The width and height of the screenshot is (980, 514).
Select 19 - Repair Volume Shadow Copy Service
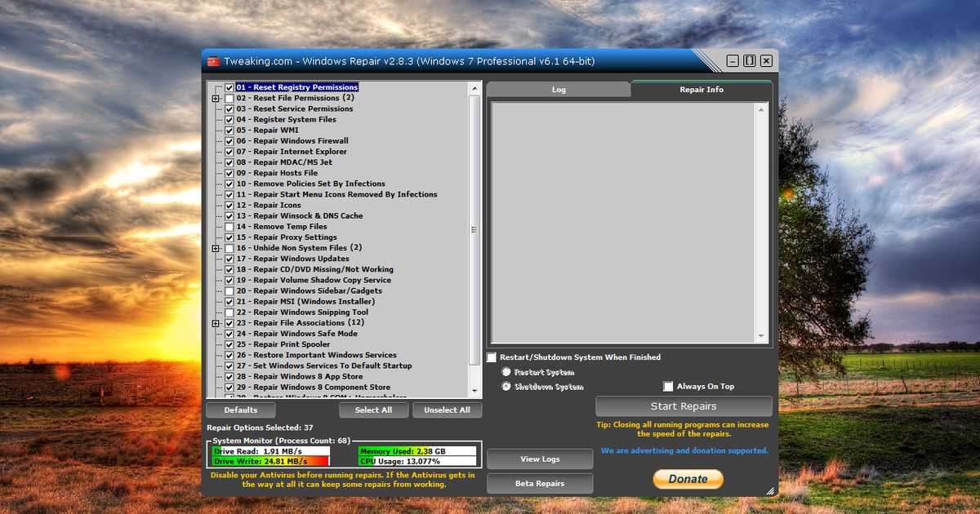(314, 280)
